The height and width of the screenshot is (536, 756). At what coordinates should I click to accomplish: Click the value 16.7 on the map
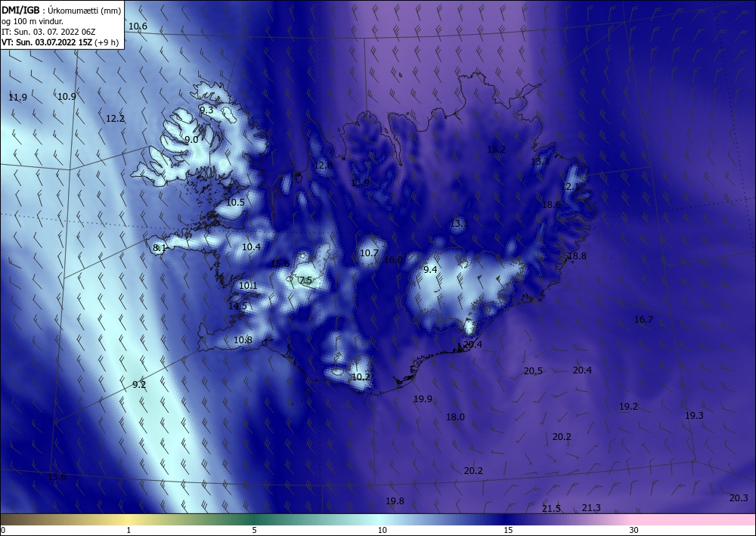pyautogui.click(x=643, y=320)
